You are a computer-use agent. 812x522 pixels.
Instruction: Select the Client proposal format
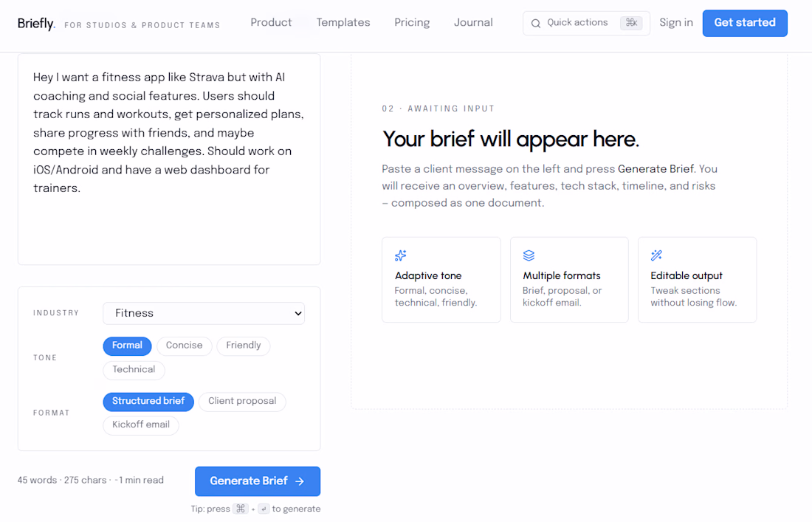[242, 402]
